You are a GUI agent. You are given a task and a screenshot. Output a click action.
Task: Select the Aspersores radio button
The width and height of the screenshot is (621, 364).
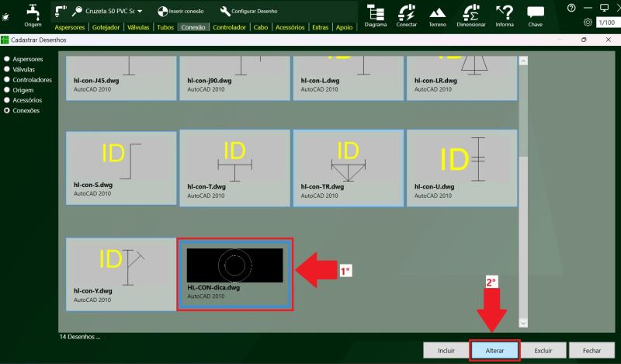(x=8, y=59)
